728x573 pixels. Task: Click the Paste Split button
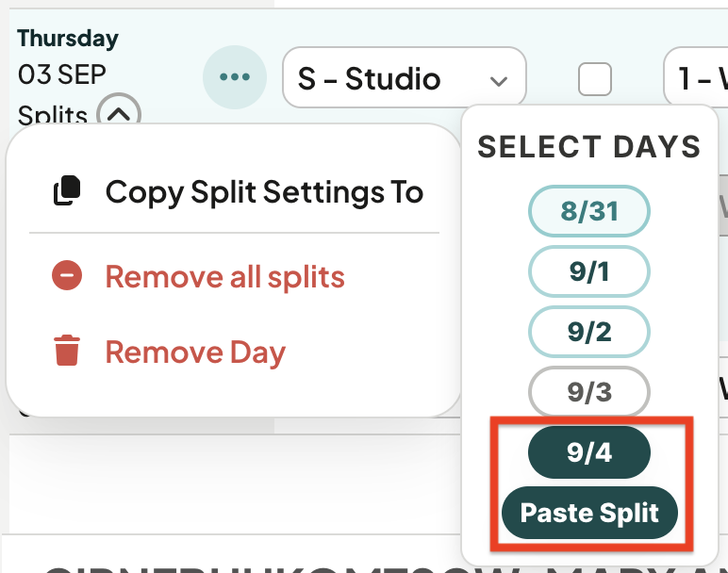589,513
